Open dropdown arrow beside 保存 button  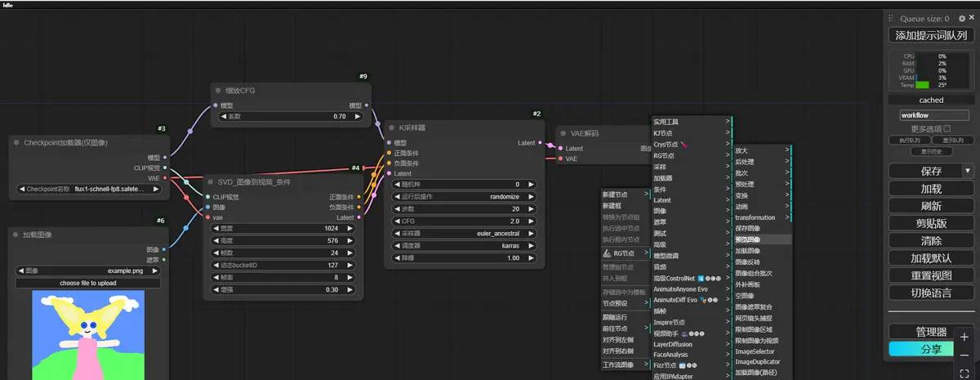click(968, 172)
